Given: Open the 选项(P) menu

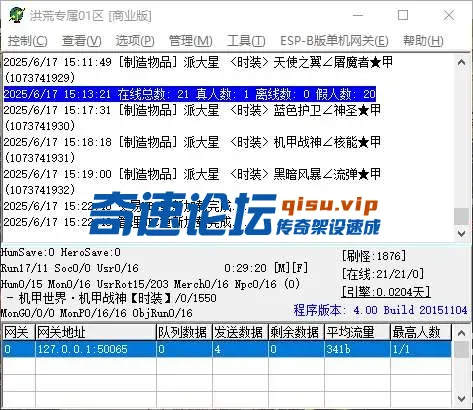Looking at the screenshot, I should (135, 41).
